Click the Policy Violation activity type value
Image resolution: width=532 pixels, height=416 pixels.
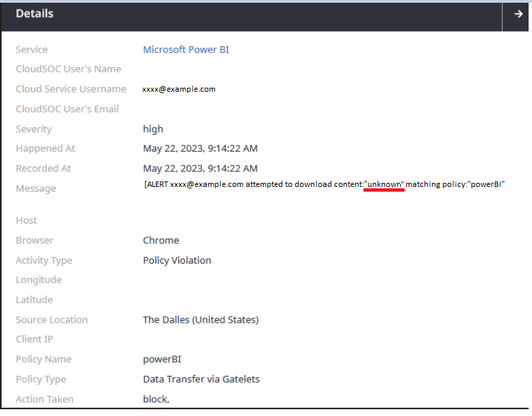[177, 260]
